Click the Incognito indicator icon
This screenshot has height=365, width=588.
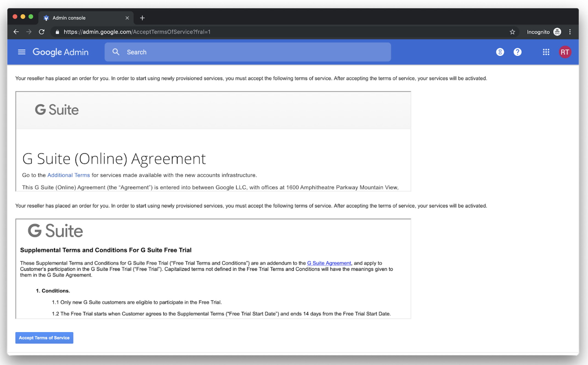pyautogui.click(x=557, y=32)
